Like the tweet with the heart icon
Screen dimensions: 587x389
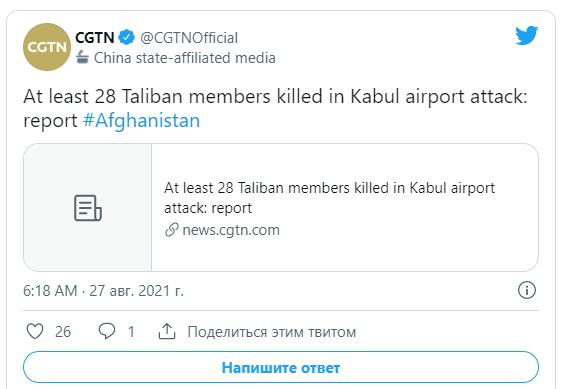coord(35,331)
